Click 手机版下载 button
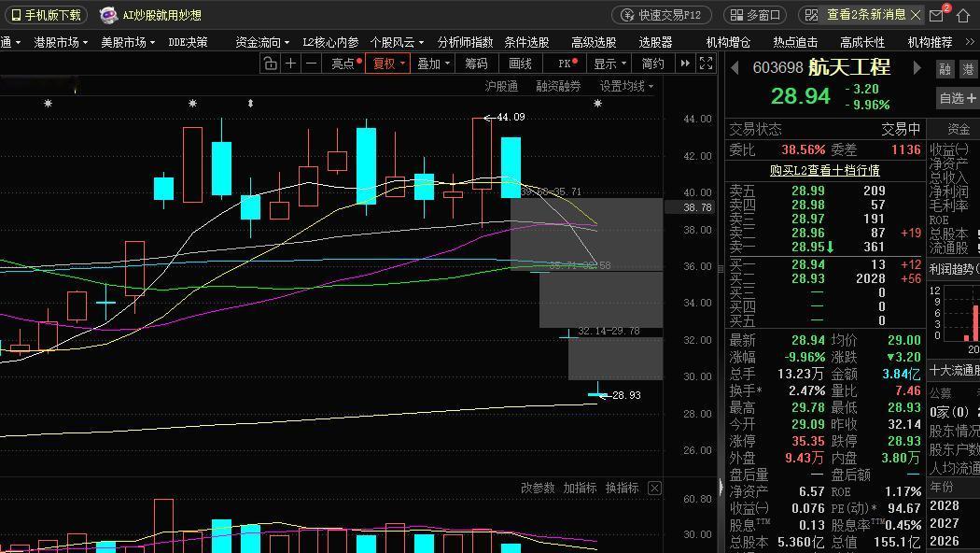Screen dimensions: 980x553 click(47, 15)
